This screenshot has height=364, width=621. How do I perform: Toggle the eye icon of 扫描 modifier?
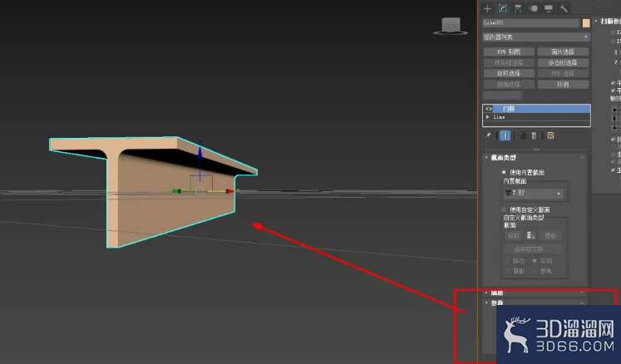coord(489,109)
